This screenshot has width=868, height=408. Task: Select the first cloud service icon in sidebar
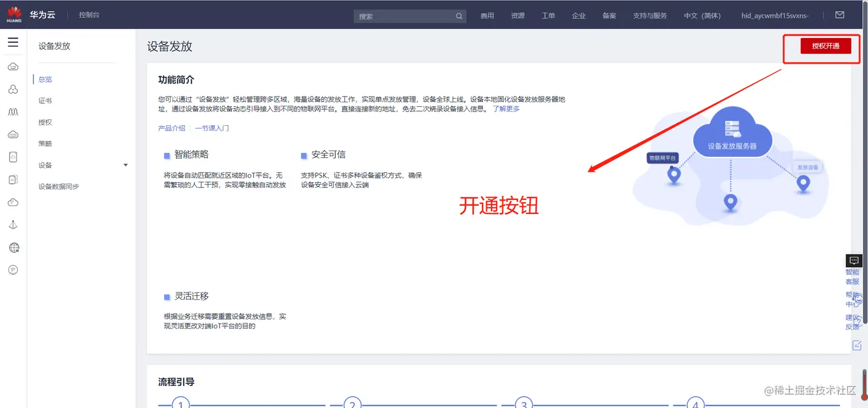(13, 66)
